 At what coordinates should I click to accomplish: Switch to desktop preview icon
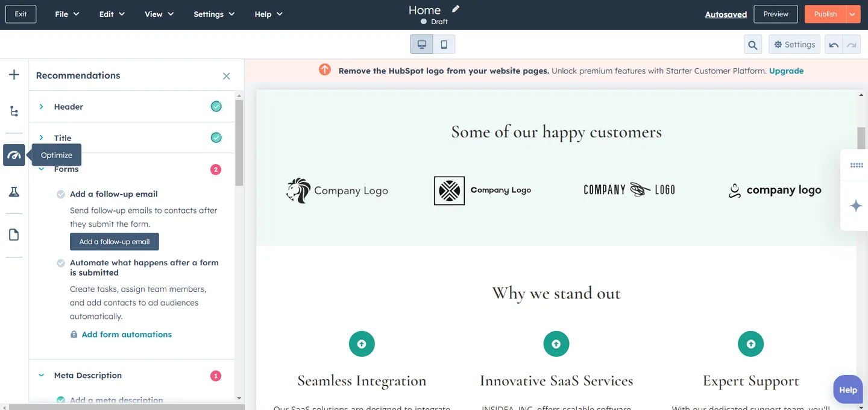point(422,45)
